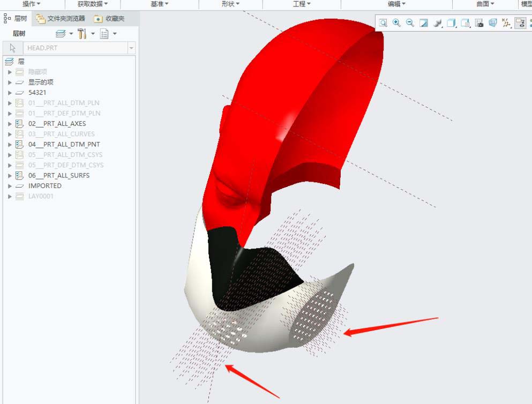
Task: Open the hammer settings tool dropdown
Action: click(x=93, y=34)
